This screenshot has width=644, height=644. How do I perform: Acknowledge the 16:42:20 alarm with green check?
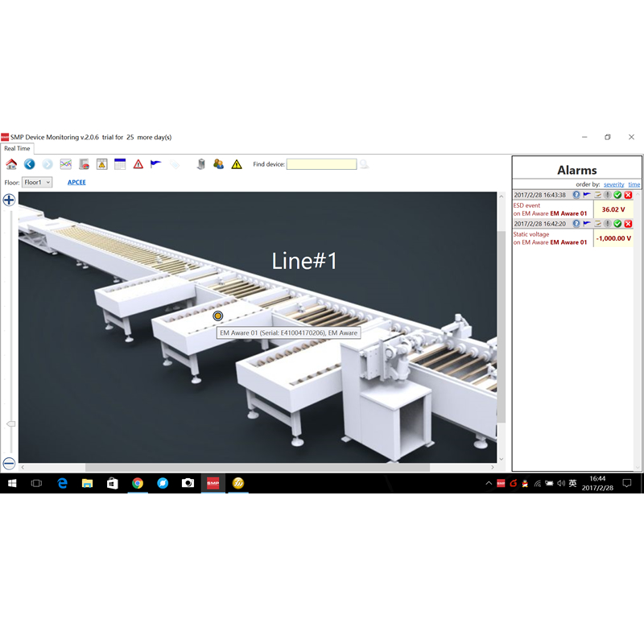[x=617, y=224]
